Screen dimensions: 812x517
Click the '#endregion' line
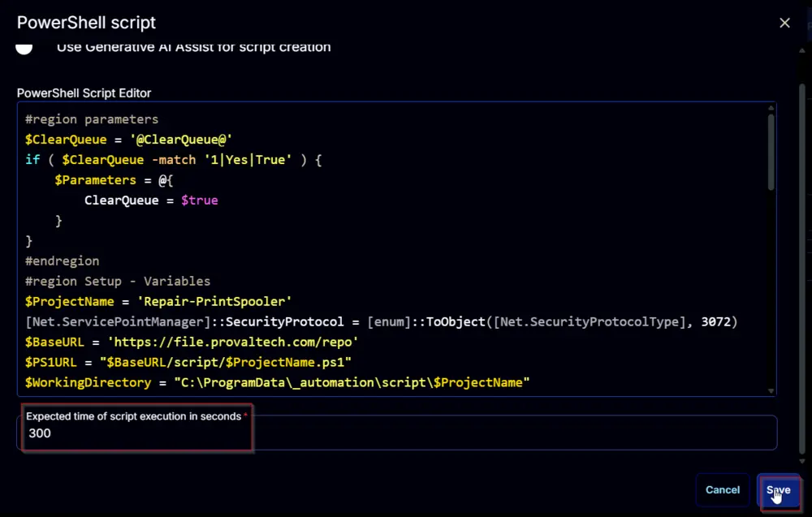(63, 261)
